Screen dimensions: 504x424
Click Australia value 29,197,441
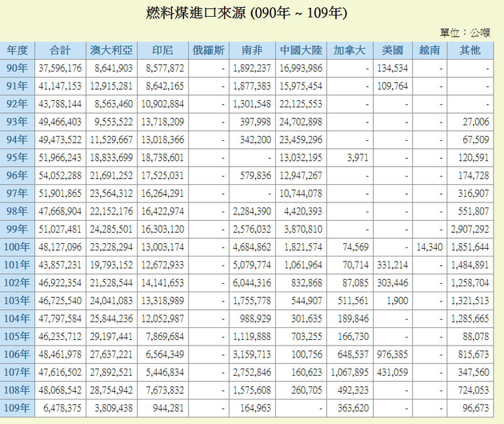coord(111,336)
